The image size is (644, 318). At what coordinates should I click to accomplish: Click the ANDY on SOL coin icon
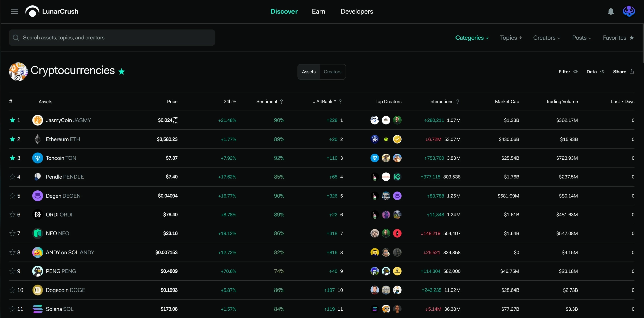click(x=38, y=252)
